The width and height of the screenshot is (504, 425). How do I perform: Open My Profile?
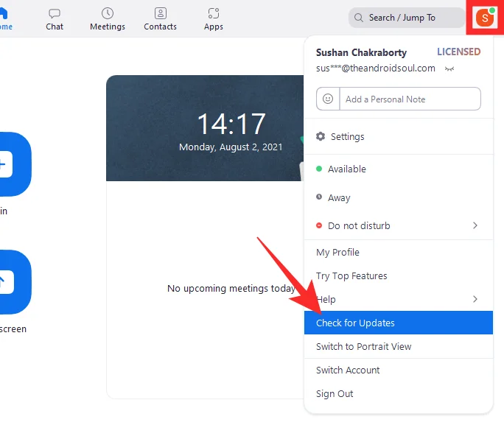[x=337, y=252]
